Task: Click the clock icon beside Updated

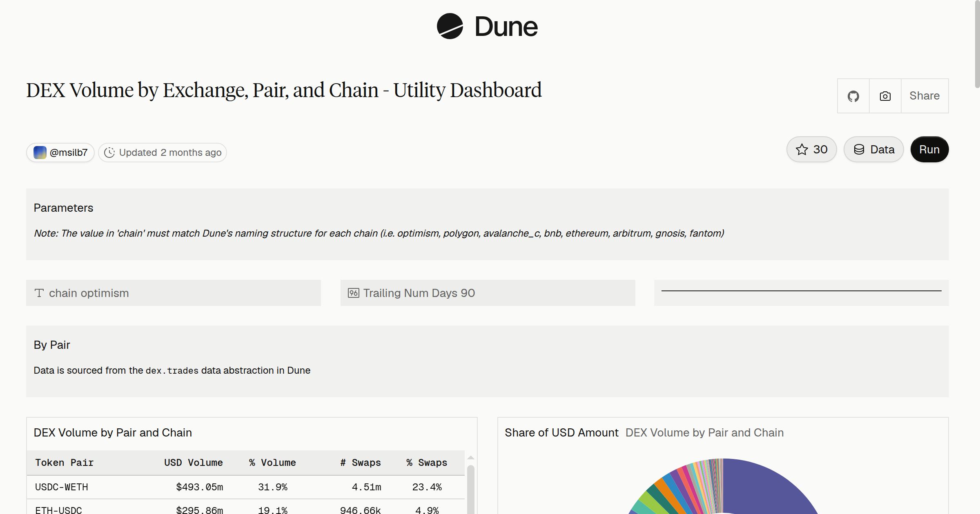Action: [109, 153]
